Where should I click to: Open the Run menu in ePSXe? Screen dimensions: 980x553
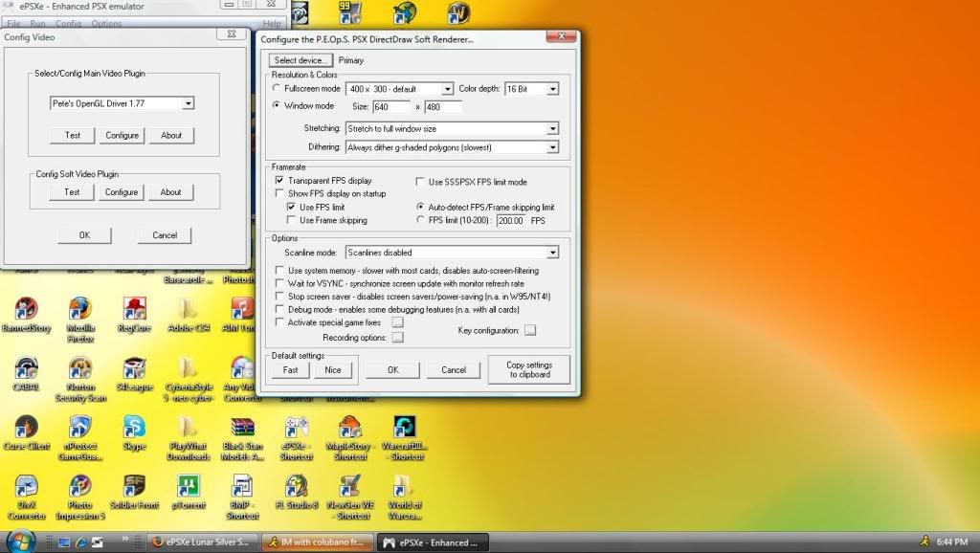click(37, 24)
